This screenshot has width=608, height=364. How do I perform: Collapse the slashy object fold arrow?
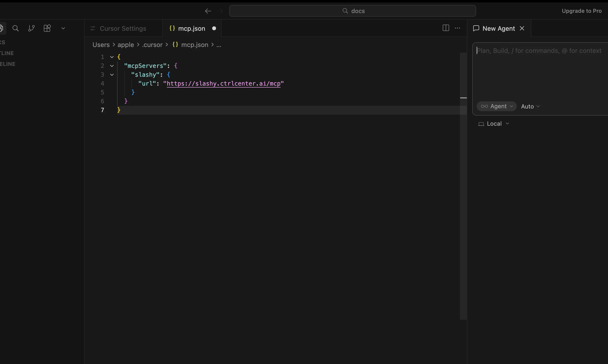point(112,75)
